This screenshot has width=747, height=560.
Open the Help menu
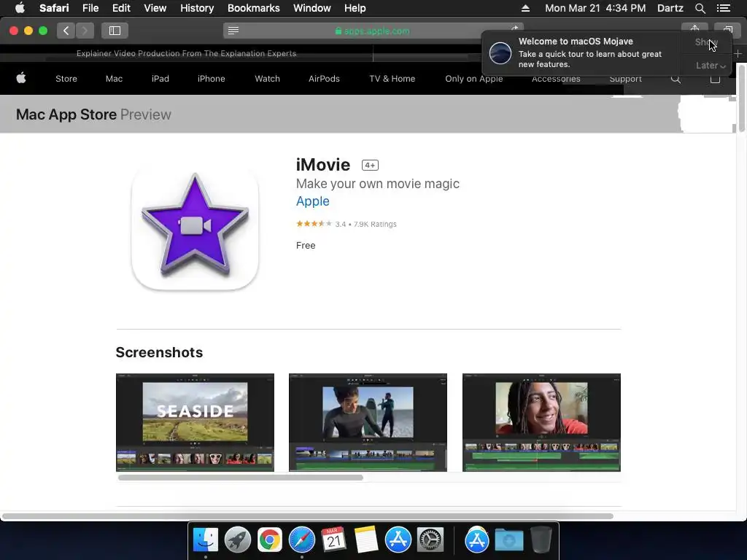click(x=355, y=8)
